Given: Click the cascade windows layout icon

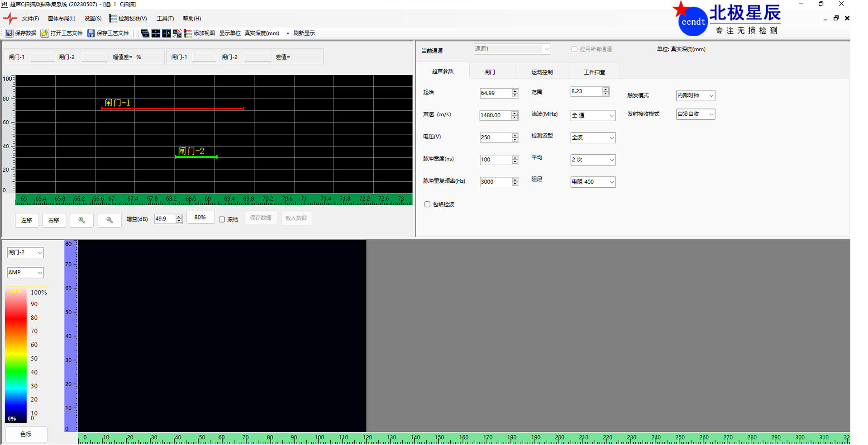Looking at the screenshot, I should 145,33.
